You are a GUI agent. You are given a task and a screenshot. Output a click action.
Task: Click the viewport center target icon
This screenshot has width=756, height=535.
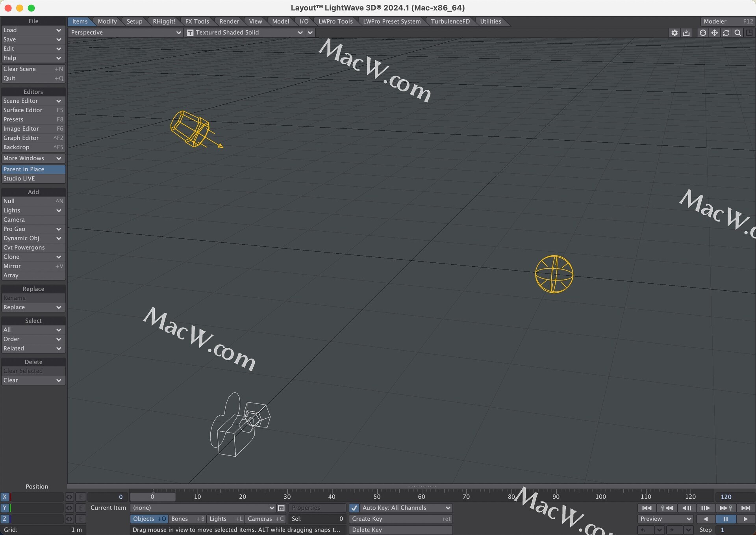(x=703, y=33)
